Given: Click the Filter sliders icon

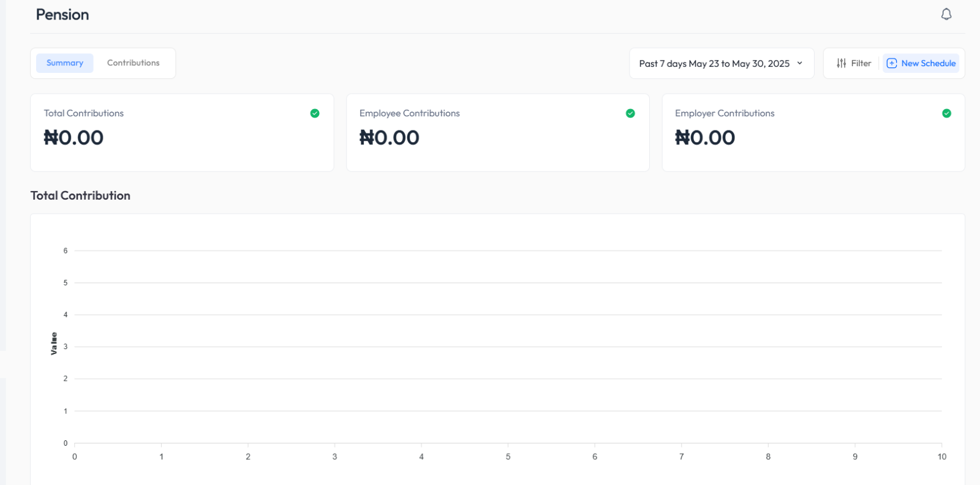Looking at the screenshot, I should click(x=842, y=63).
